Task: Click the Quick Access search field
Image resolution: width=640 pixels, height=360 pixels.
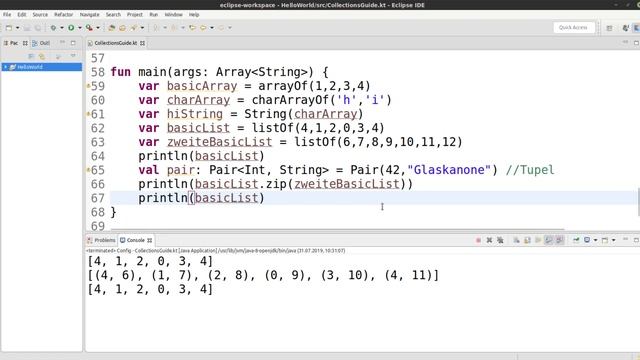Action: [573, 27]
